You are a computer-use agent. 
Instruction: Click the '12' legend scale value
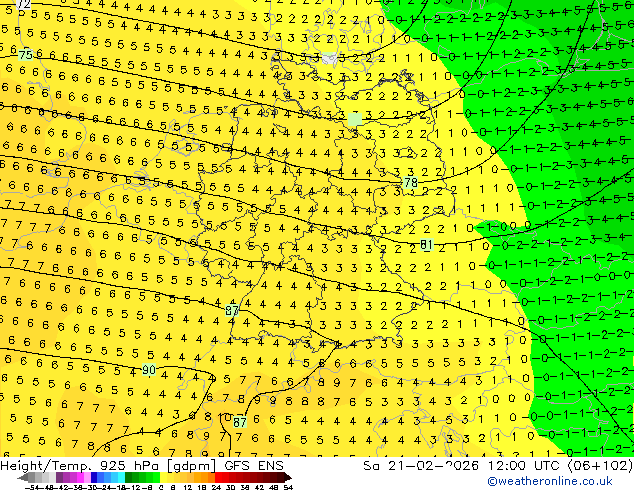[188, 487]
